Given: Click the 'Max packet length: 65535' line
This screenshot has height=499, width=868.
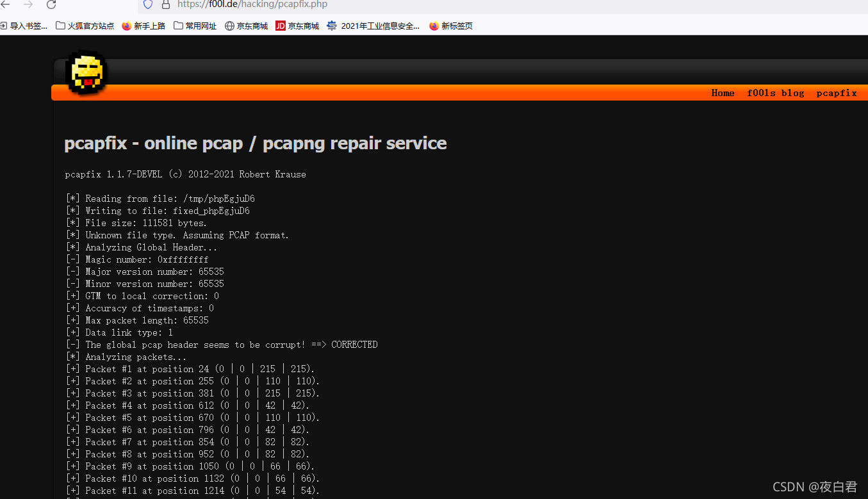Looking at the screenshot, I should click(x=138, y=320).
